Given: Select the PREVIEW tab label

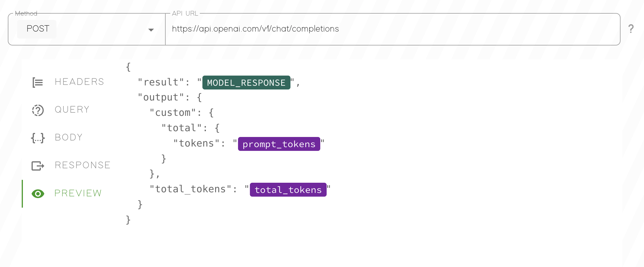Looking at the screenshot, I should tap(78, 193).
